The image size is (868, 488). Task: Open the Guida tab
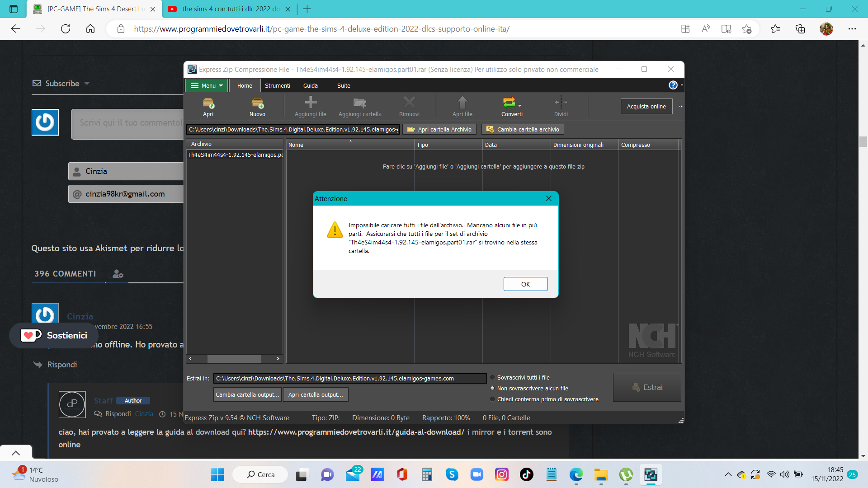click(x=311, y=85)
